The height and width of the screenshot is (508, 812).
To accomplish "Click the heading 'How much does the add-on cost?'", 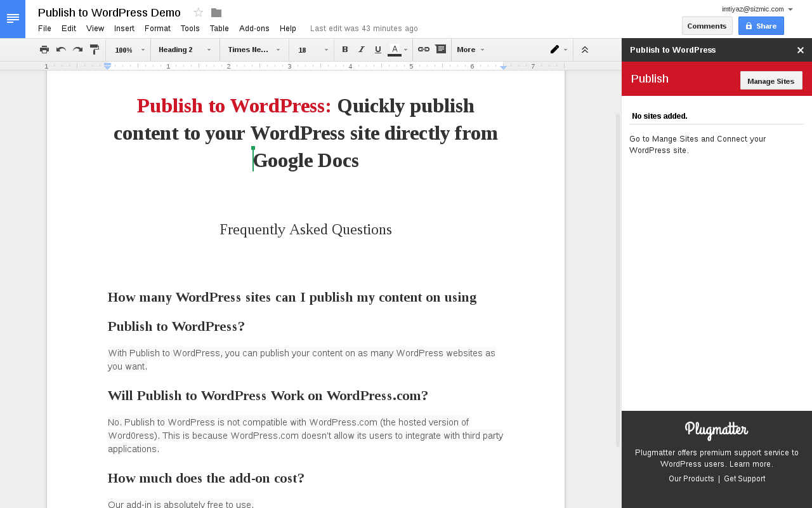I will [x=206, y=478].
